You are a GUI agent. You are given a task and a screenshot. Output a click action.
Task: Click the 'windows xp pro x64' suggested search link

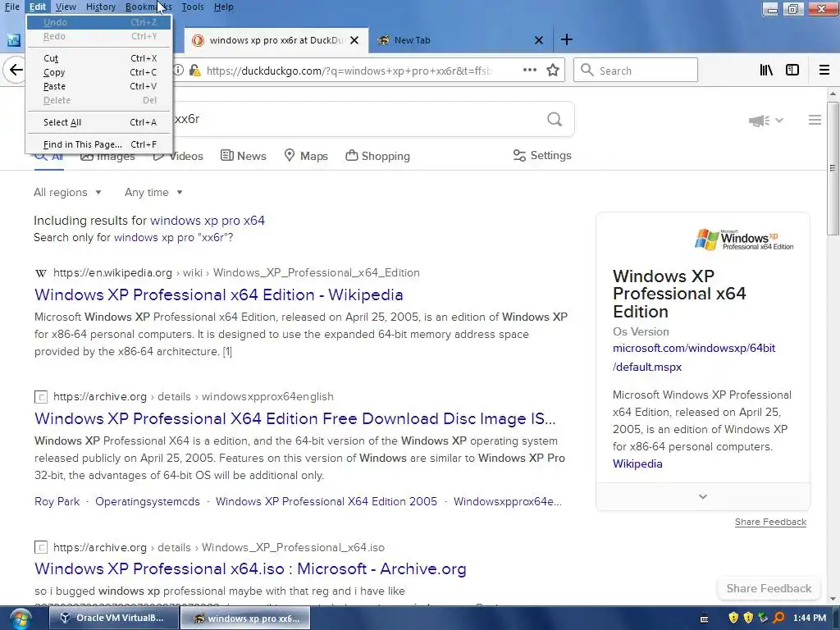(x=208, y=221)
